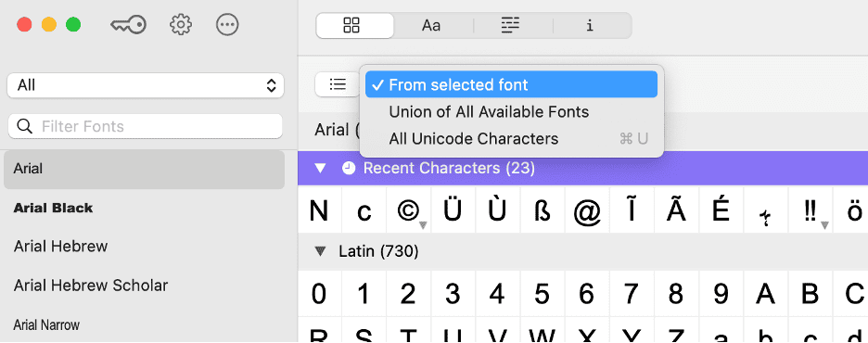Image resolution: width=868 pixels, height=343 pixels.
Task: Click the Recent Characters clock icon
Action: (349, 168)
